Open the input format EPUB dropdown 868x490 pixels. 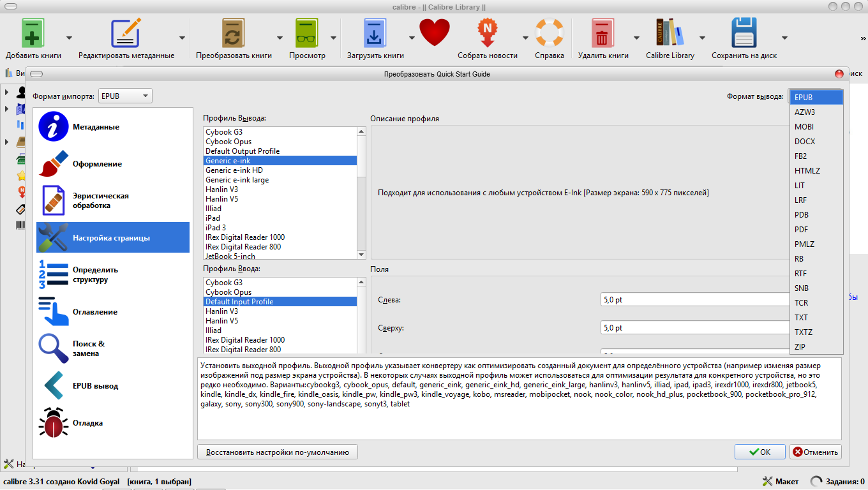tap(125, 96)
